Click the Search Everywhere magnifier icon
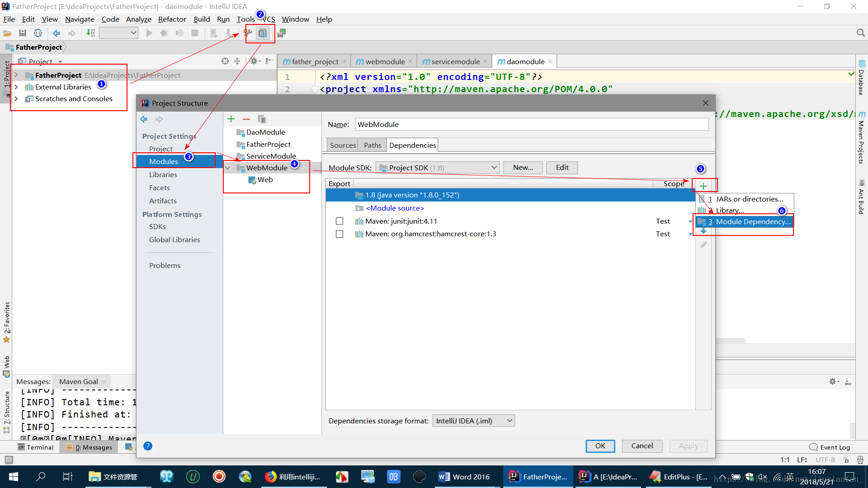The height and width of the screenshot is (488, 868). (860, 33)
